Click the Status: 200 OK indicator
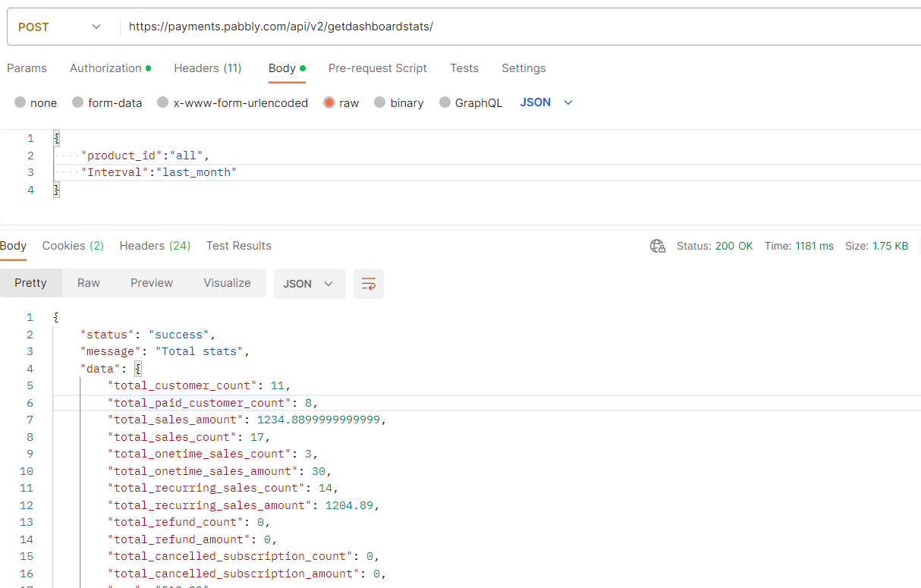 coord(715,246)
